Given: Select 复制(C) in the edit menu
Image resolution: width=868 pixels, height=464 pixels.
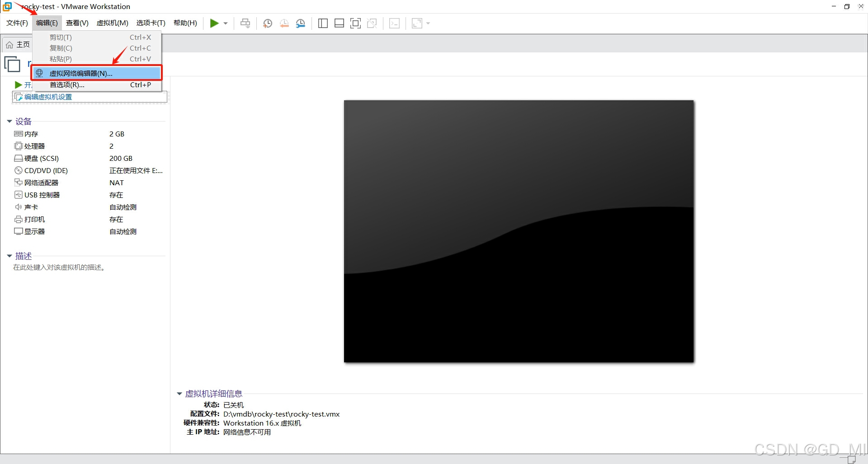Looking at the screenshot, I should coord(97,48).
